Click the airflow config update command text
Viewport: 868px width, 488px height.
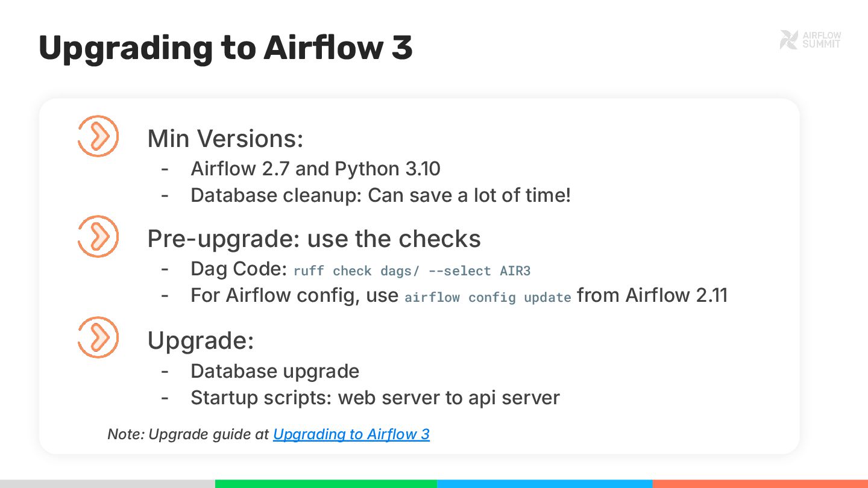488,298
